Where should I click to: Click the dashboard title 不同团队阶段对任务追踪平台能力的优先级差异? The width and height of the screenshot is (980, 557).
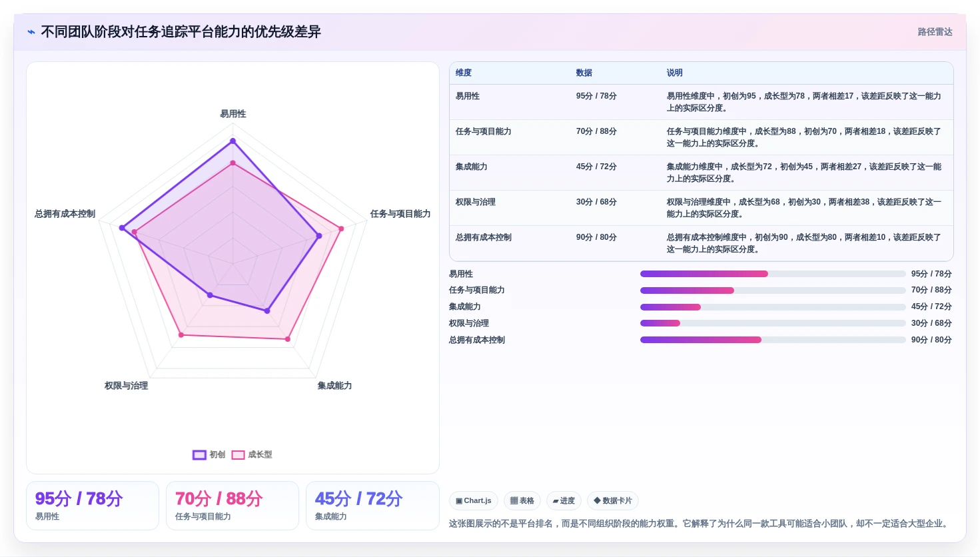coord(181,32)
